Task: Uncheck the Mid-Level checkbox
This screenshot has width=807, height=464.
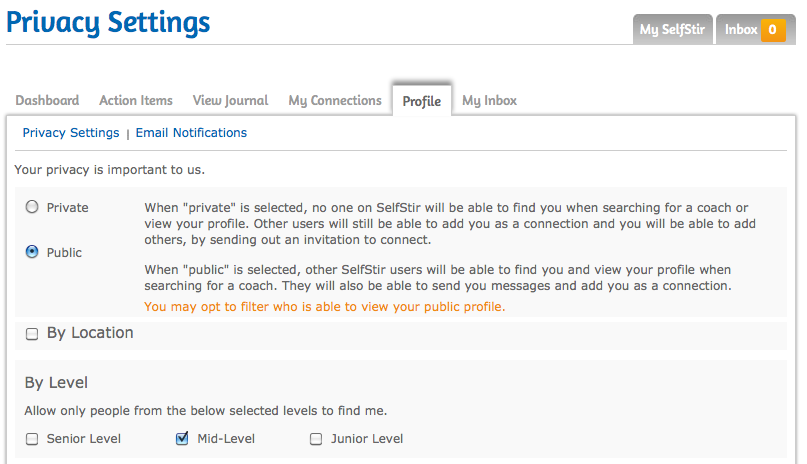Action: (182, 438)
